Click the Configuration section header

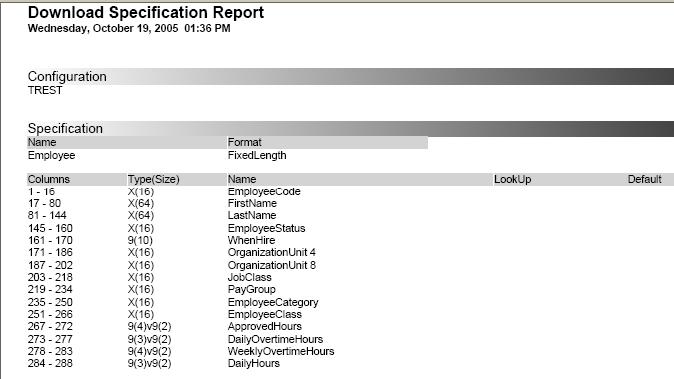[x=67, y=76]
